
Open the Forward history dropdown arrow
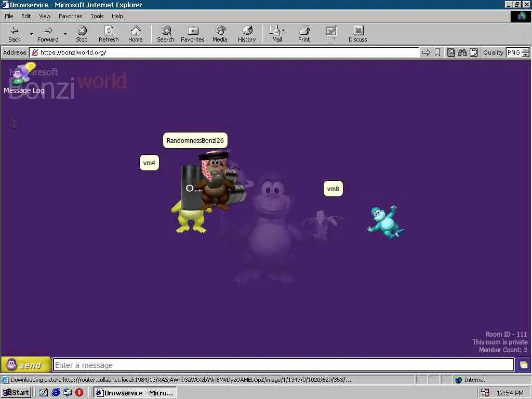tap(65, 34)
